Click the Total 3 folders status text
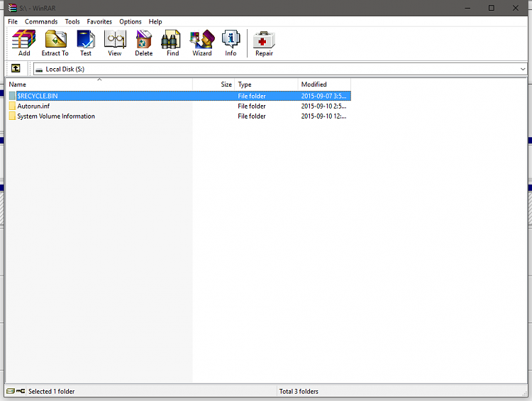532x401 pixels. coord(299,391)
